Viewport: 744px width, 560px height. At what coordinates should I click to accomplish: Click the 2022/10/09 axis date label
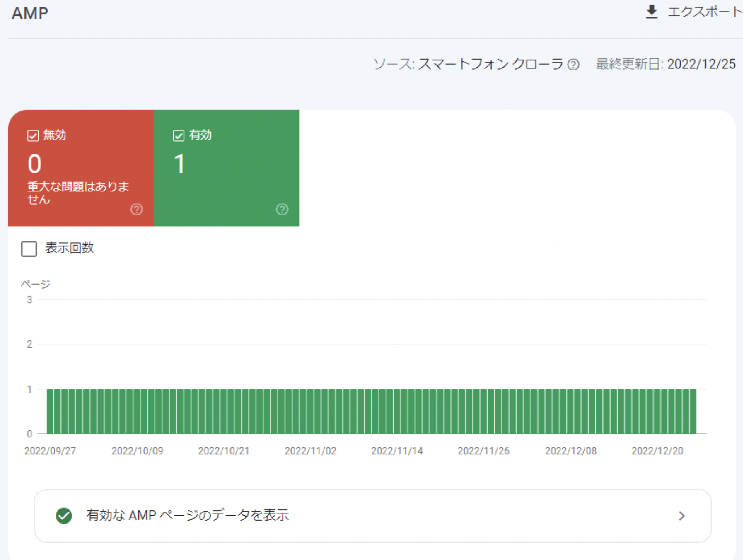click(x=137, y=451)
